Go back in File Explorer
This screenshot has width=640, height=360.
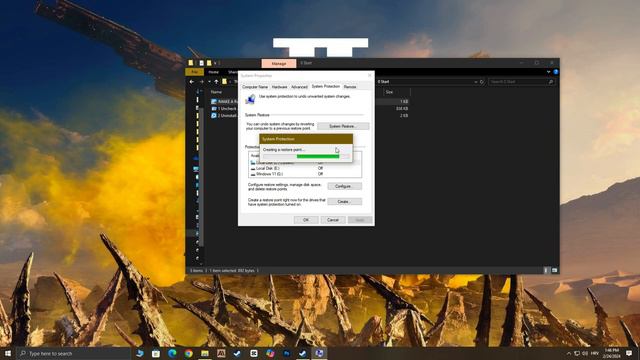192,82
